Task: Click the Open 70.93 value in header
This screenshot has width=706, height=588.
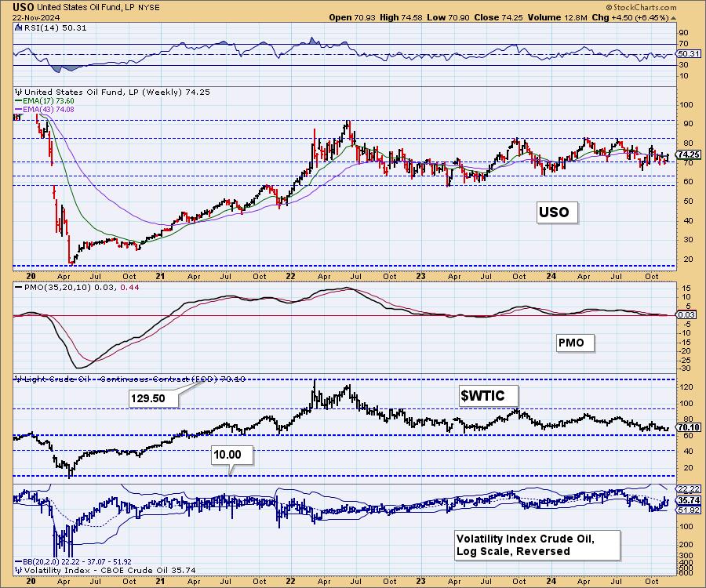Action: coord(352,17)
